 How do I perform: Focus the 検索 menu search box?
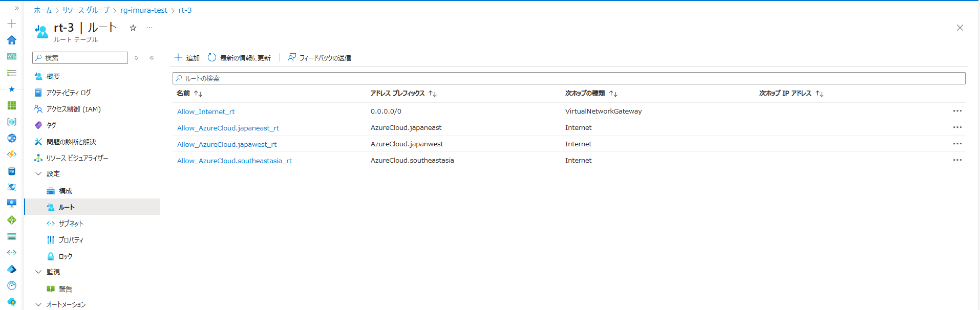[80, 58]
